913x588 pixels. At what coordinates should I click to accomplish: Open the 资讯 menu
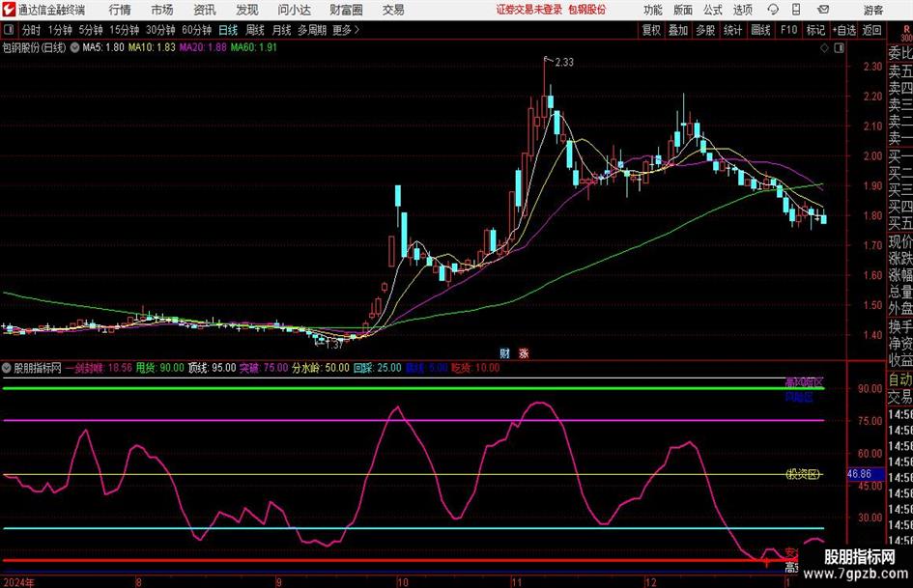point(205,10)
